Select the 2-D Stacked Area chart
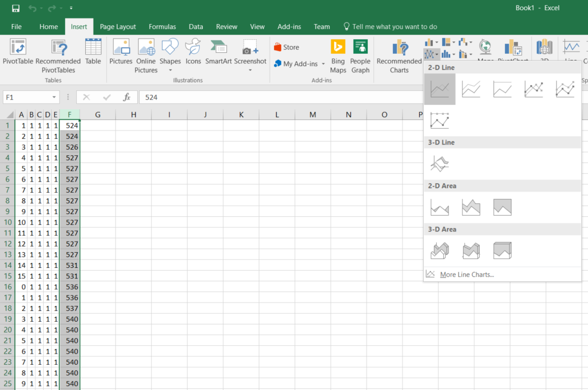588x390 pixels. click(x=471, y=207)
